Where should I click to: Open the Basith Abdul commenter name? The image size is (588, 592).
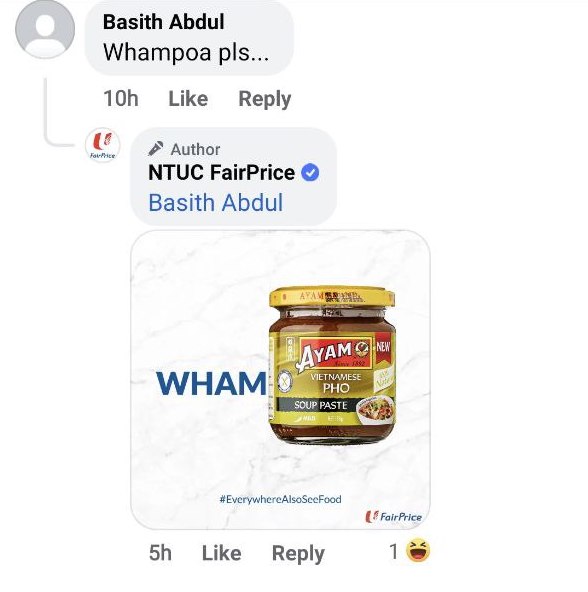click(x=164, y=22)
